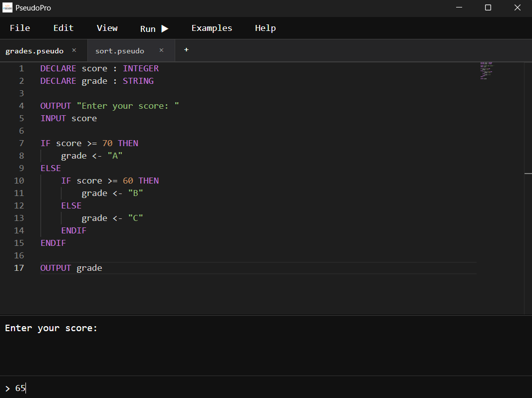Close the PseudoPro window

click(x=518, y=7)
